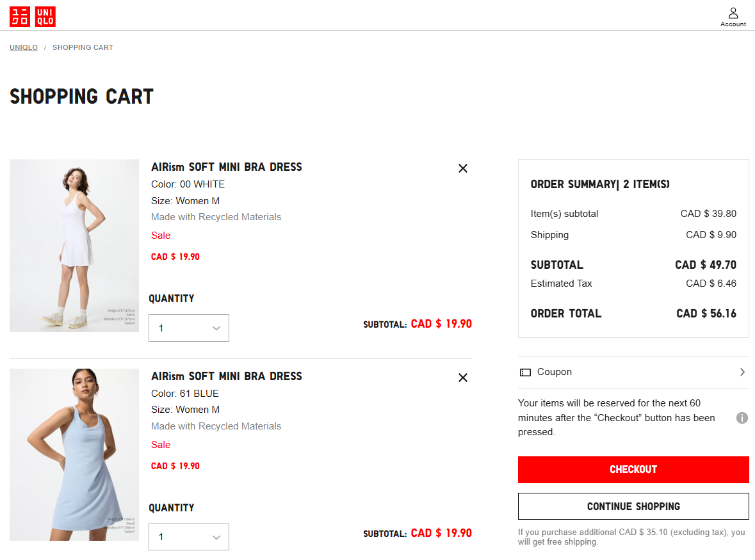
Task: Open the Account icon
Action: pyautogui.click(x=733, y=15)
